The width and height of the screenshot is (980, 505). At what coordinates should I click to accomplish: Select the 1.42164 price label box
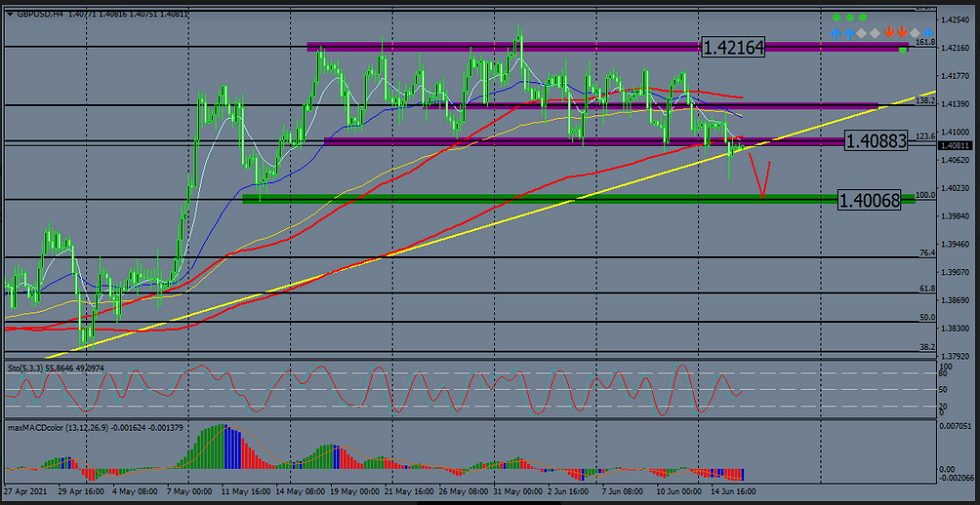733,47
